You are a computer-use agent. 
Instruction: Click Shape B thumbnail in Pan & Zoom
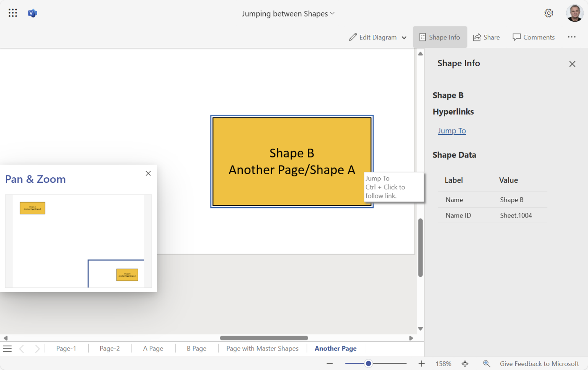point(127,274)
